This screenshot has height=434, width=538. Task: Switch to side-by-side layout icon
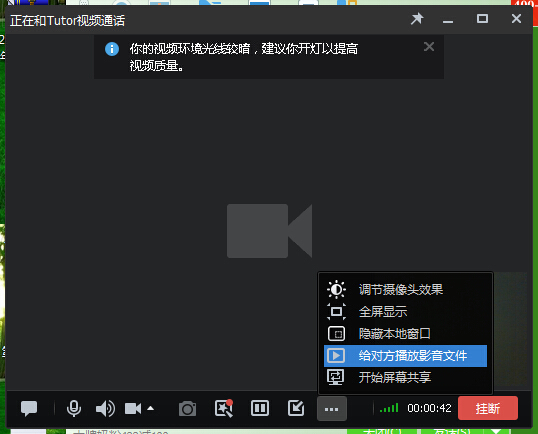point(260,408)
